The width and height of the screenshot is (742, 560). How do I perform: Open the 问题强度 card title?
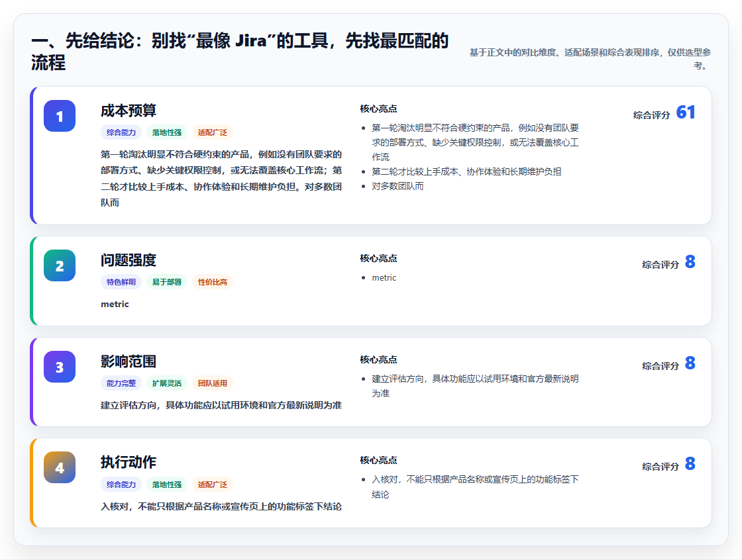(129, 260)
